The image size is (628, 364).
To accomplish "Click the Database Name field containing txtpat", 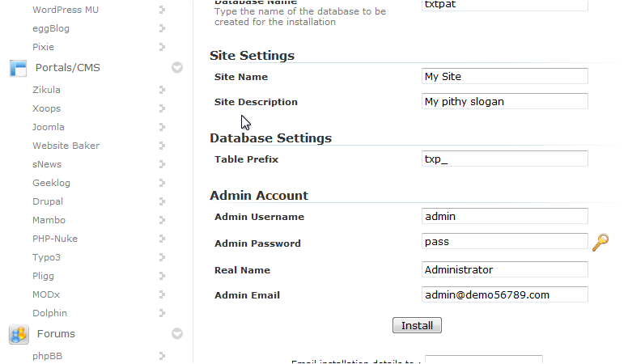I will point(505,5).
